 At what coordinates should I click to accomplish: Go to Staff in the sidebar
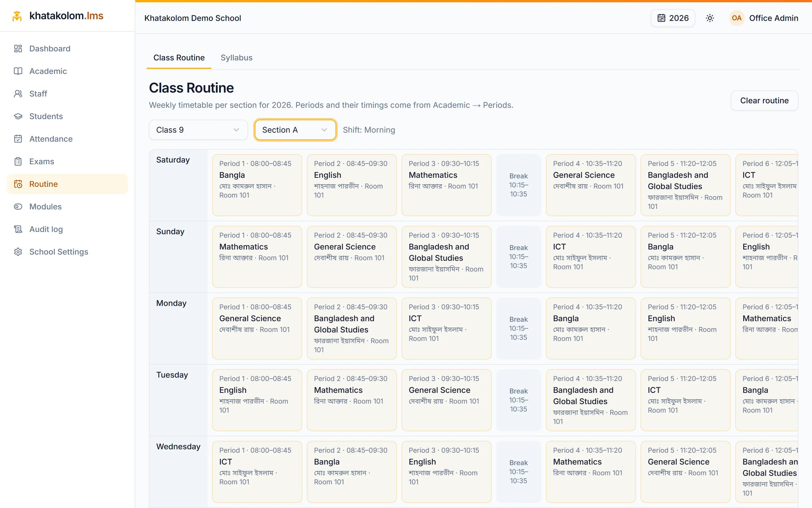(x=67, y=94)
